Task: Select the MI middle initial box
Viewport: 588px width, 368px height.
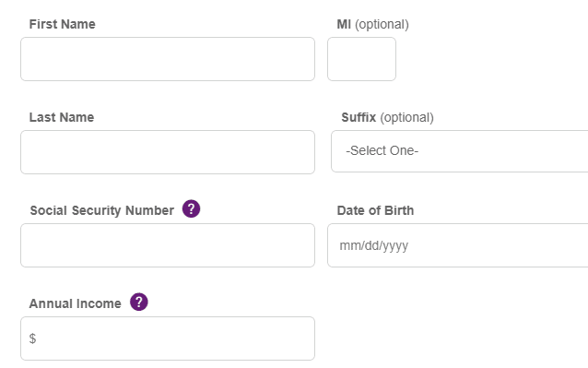Action: tap(361, 59)
